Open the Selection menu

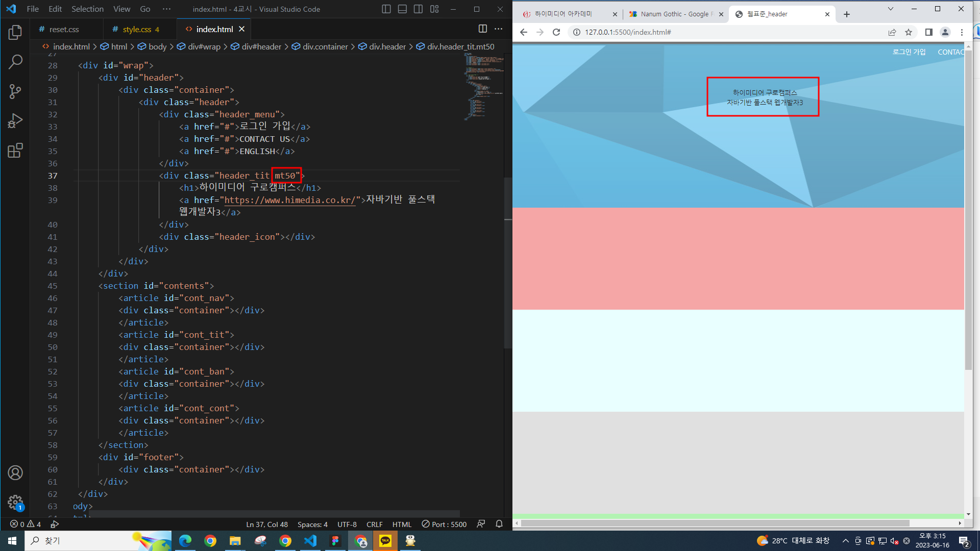[x=87, y=9]
